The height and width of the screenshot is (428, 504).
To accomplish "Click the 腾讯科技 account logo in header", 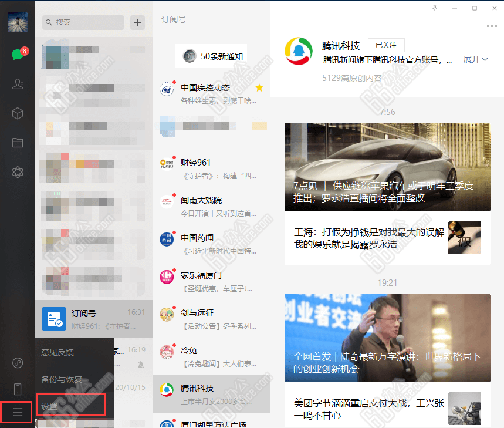I will click(299, 51).
